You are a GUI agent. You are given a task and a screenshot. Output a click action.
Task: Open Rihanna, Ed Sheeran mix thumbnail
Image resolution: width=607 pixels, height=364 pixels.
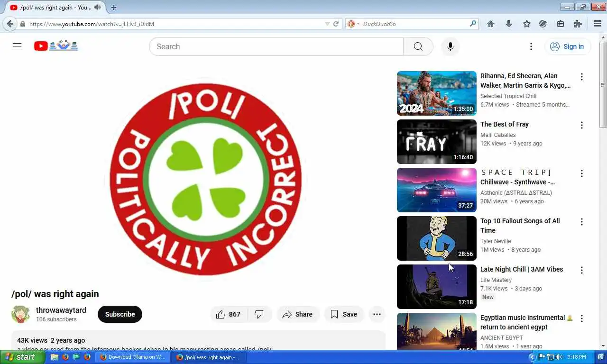click(x=436, y=93)
